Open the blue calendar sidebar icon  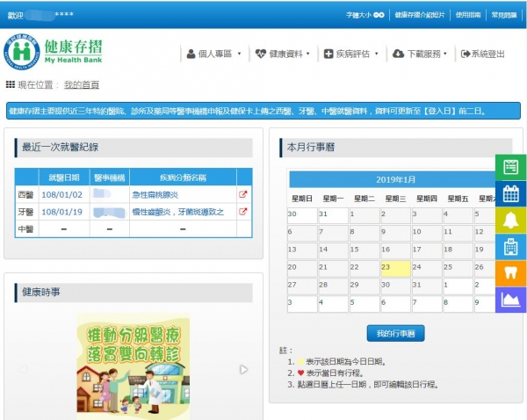(510, 193)
